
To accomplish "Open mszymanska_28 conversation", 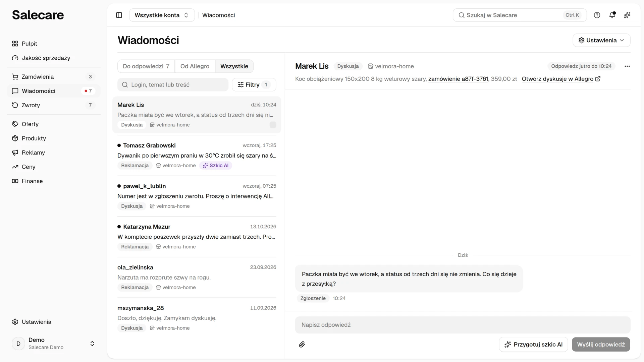I will [x=197, y=318].
